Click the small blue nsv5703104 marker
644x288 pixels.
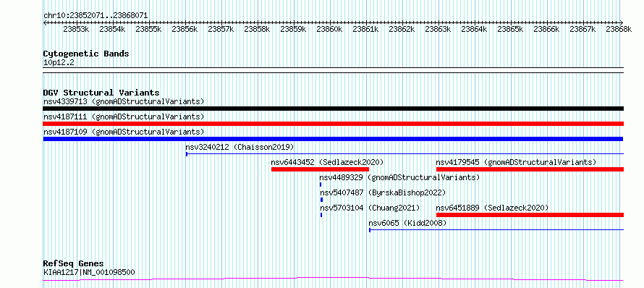coord(321,215)
